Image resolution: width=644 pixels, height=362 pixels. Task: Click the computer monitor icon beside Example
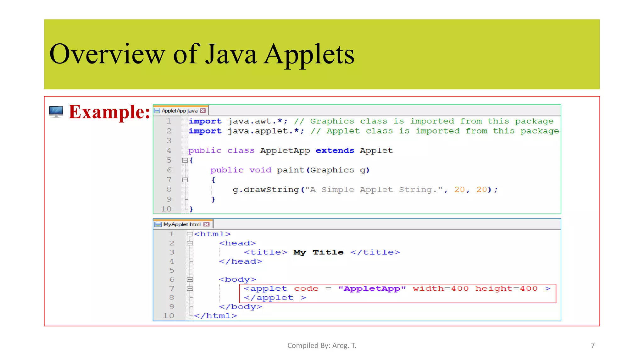coord(56,112)
